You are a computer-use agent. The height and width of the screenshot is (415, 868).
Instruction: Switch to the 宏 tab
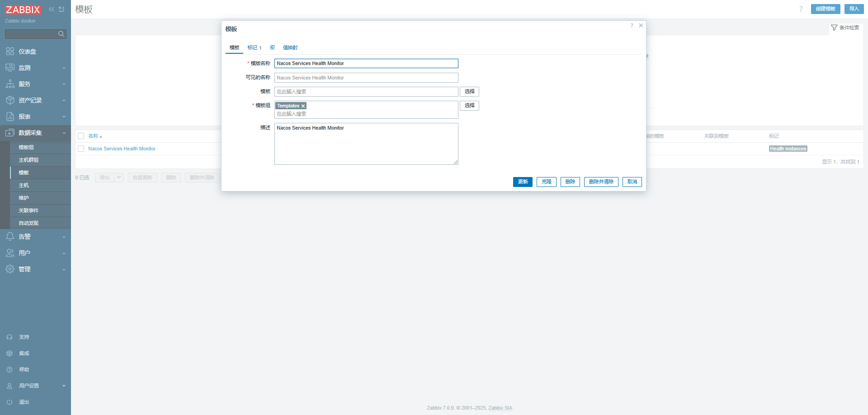tap(272, 47)
